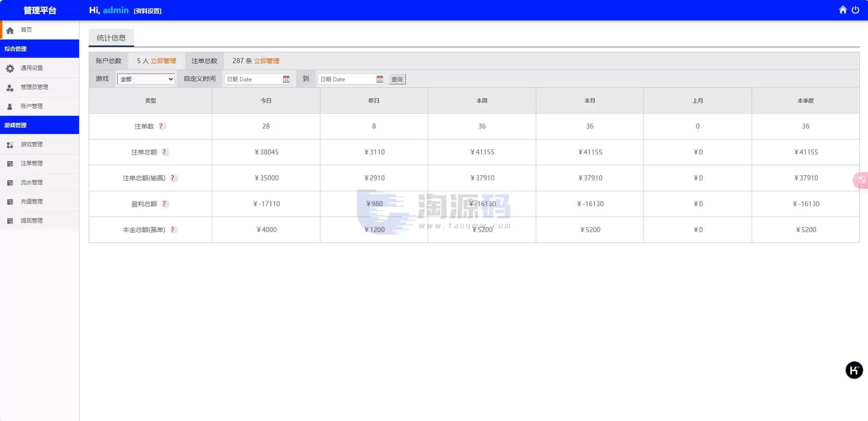
Task: Click the 自定义时间 label
Action: pyautogui.click(x=200, y=79)
